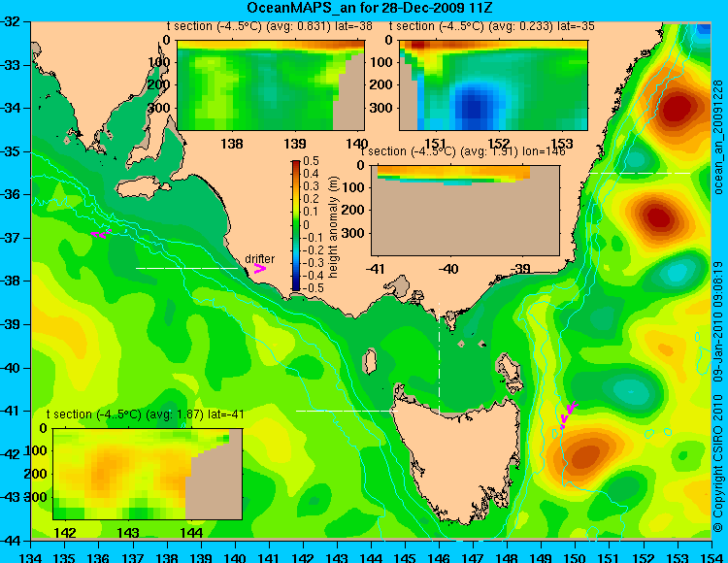
Task: Click Kangaroo Island on the map
Action: pos(142,189)
